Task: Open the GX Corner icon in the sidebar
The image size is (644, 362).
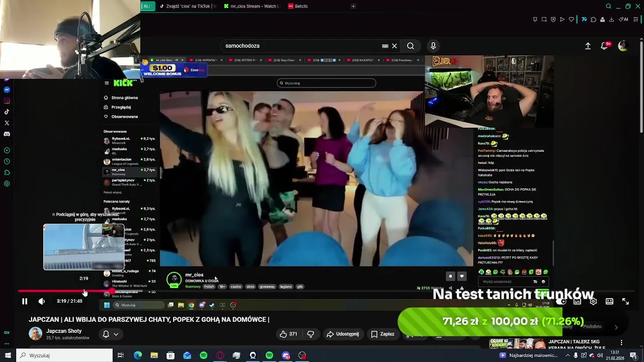Action: [x=7, y=332]
